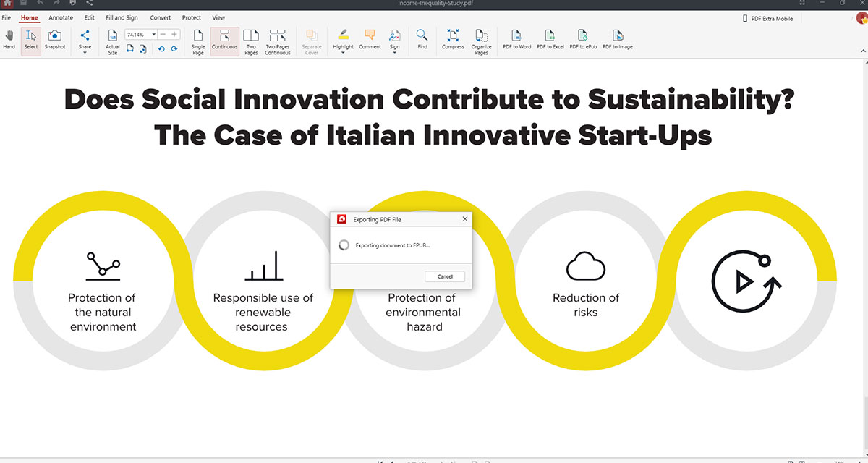
Task: Take a Snapshot of the page
Action: click(54, 39)
